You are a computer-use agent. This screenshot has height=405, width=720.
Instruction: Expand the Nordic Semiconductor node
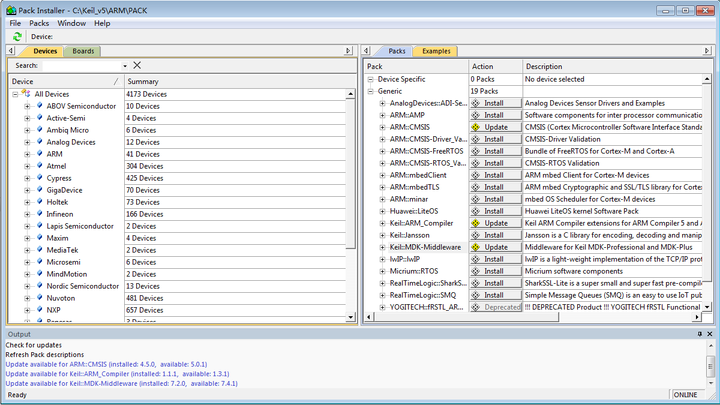(27, 286)
